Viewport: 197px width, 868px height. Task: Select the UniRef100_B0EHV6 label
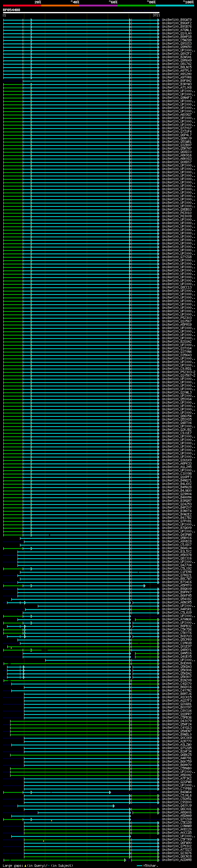pos(177,664)
